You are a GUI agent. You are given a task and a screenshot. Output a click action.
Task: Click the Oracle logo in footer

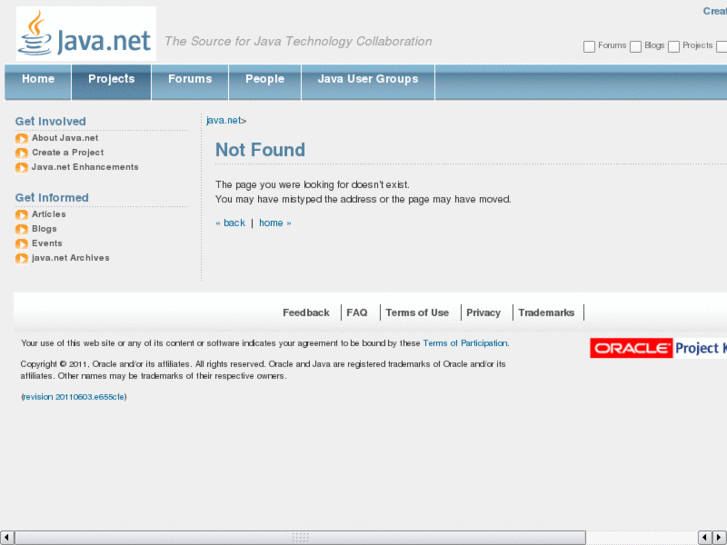tap(631, 348)
